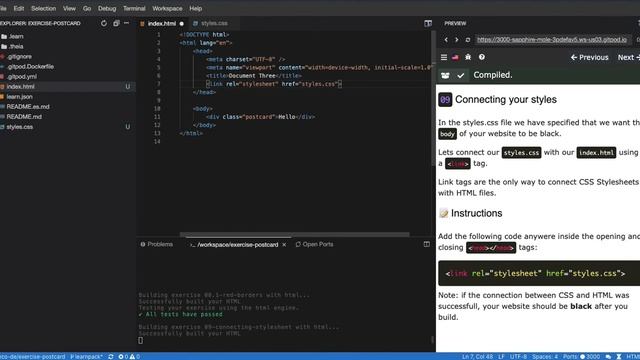The image size is (640, 360).
Task: Click the preview URL address field
Action: point(552,40)
